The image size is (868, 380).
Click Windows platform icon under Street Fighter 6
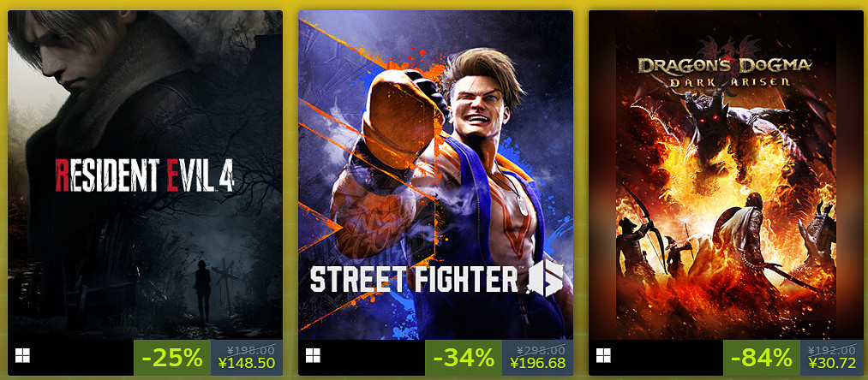313,356
